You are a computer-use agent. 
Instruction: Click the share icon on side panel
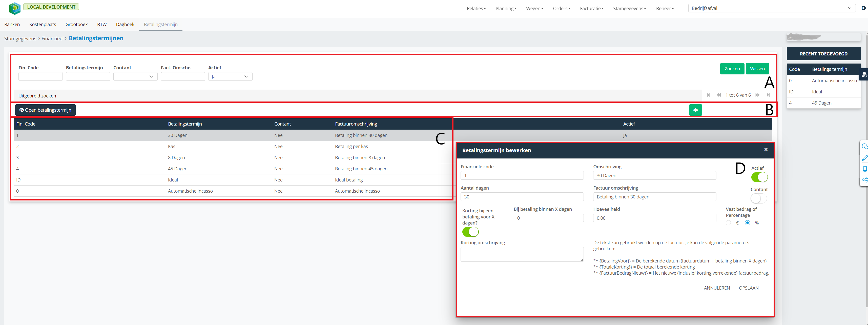tap(865, 180)
